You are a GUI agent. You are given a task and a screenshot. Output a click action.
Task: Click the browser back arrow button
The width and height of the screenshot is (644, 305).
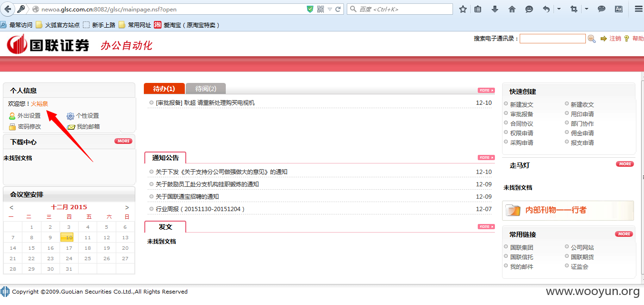pos(7,9)
